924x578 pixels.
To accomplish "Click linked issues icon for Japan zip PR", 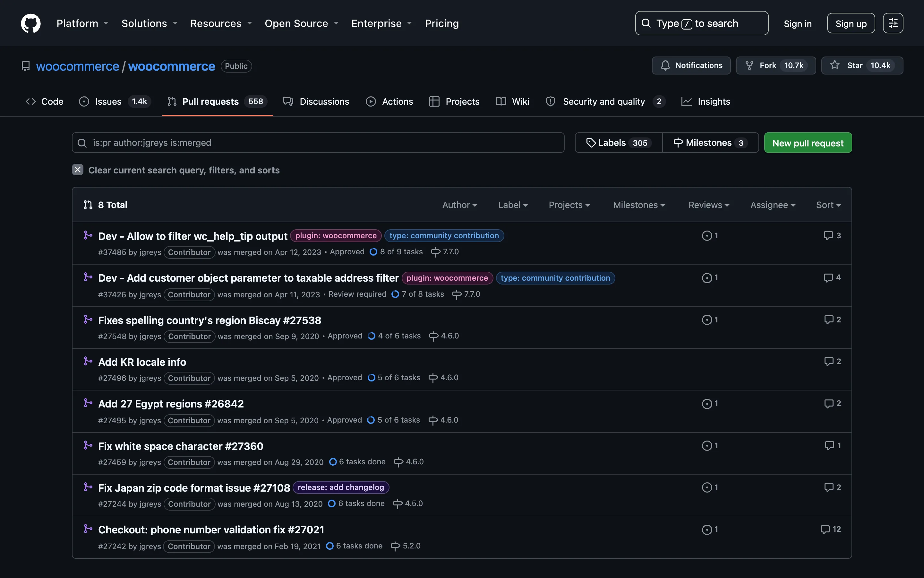I will [710, 487].
